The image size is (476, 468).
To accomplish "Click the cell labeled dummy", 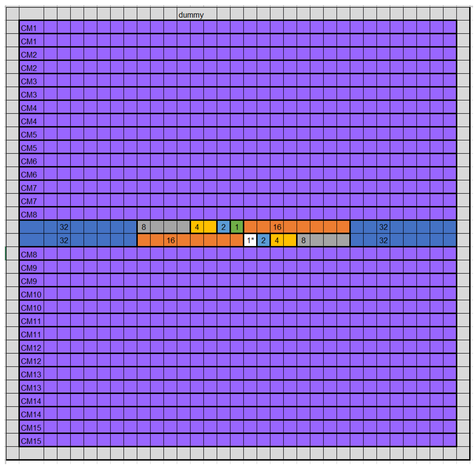I will [191, 15].
